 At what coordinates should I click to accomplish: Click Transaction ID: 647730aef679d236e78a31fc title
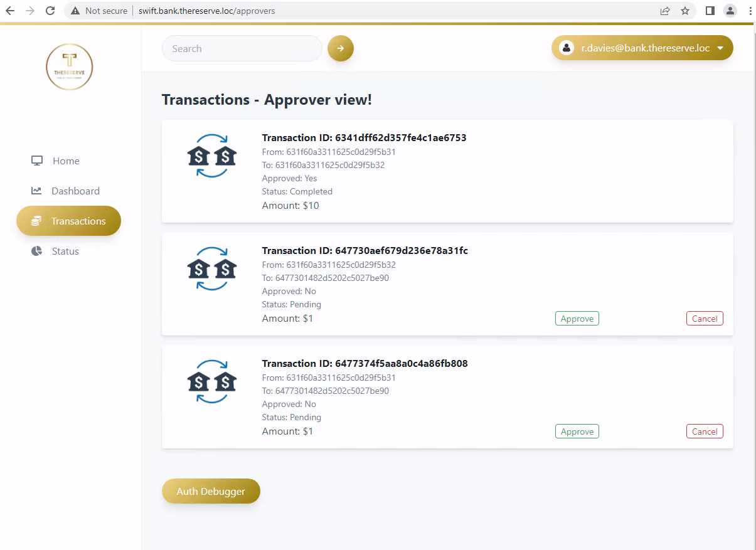pyautogui.click(x=365, y=250)
